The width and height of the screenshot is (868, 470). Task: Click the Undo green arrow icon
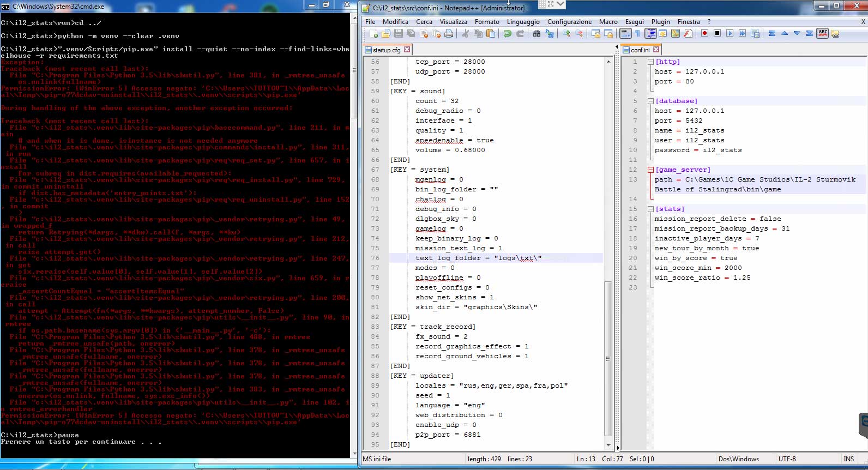(x=507, y=34)
